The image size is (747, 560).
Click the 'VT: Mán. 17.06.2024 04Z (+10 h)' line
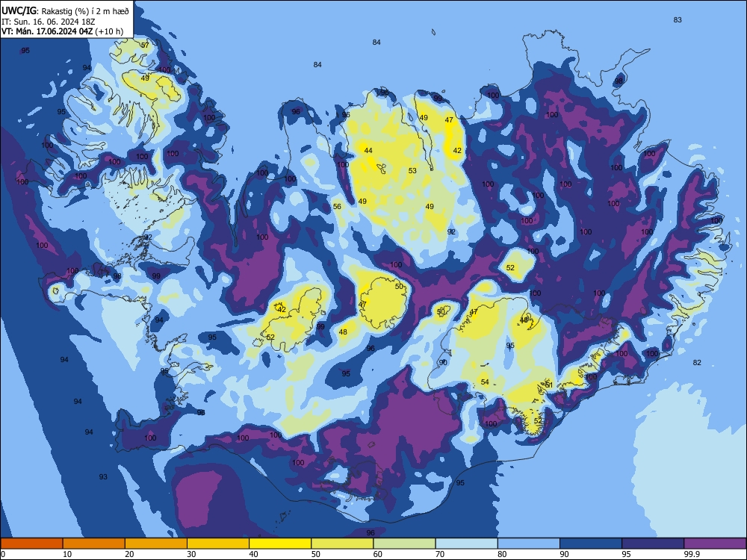click(62, 31)
